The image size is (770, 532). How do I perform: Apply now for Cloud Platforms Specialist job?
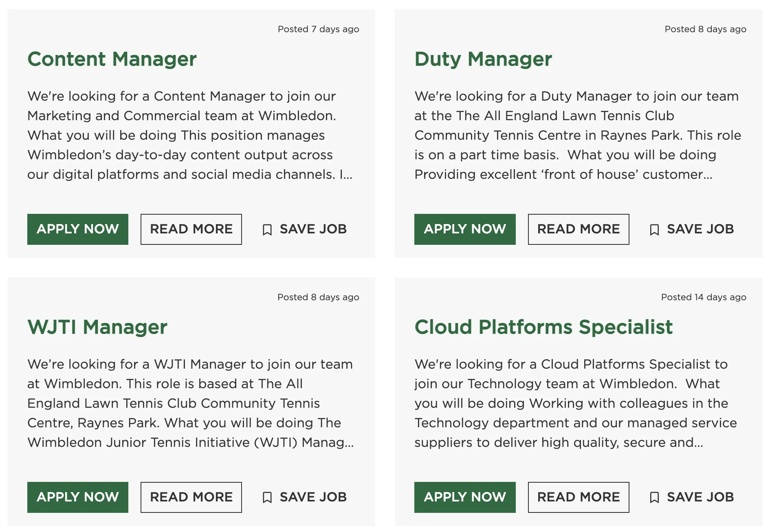[x=464, y=497]
